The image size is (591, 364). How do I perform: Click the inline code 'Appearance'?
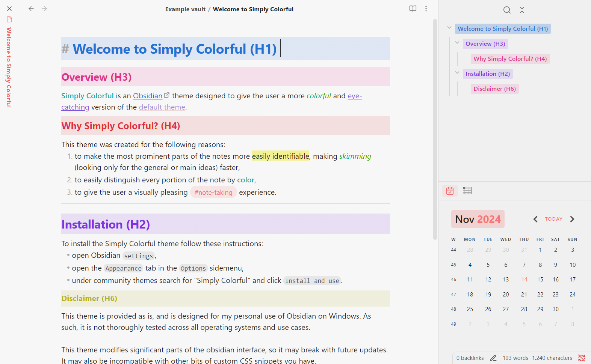[x=124, y=268]
